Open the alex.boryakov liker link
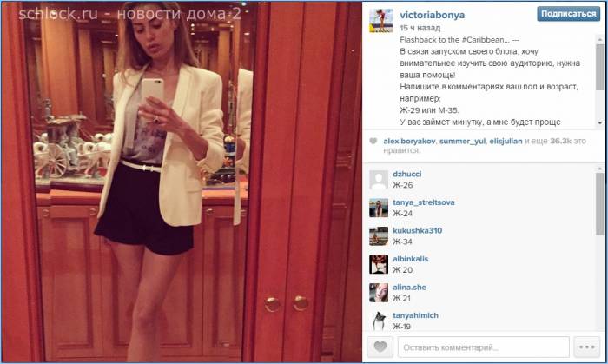This screenshot has height=364, width=608. [409, 142]
